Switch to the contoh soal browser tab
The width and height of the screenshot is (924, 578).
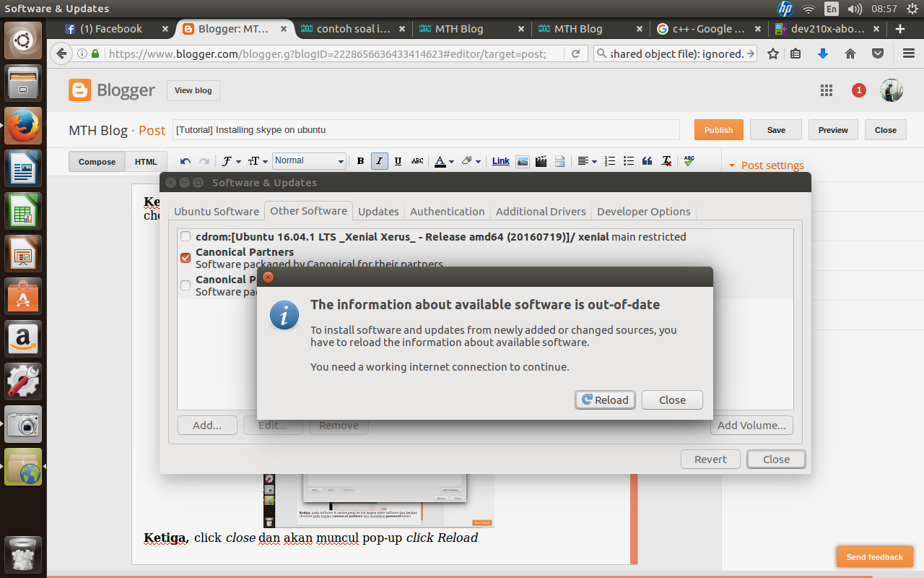click(x=354, y=29)
